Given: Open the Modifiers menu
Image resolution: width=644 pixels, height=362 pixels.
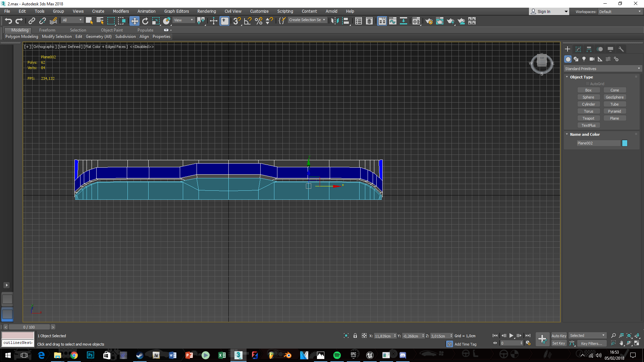Looking at the screenshot, I should coord(121,11).
